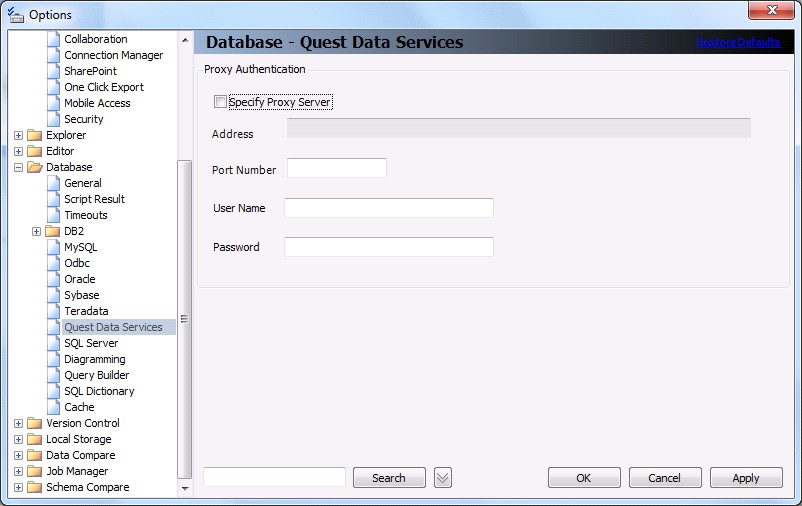Click the SQL Server page icon

[x=54, y=343]
